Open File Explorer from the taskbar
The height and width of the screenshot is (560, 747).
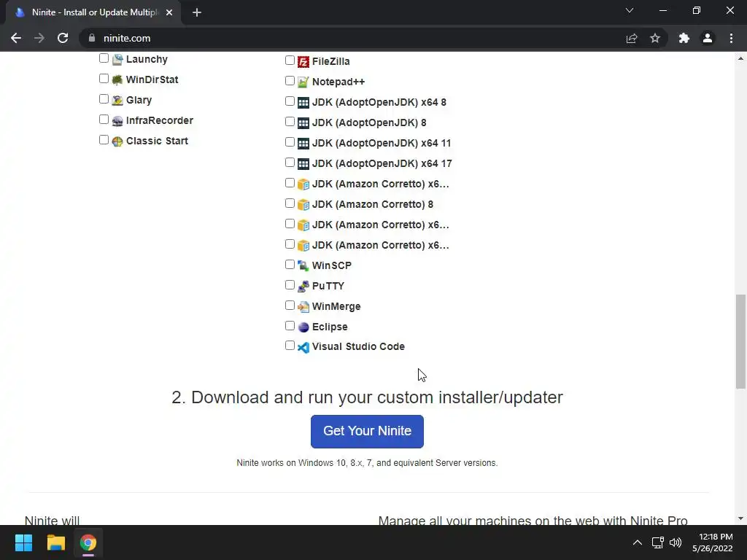(55, 542)
